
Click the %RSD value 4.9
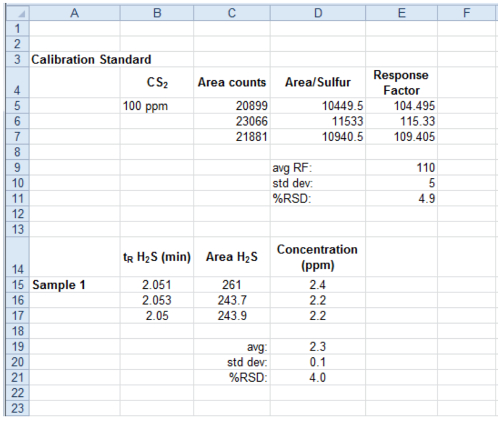coord(402,198)
